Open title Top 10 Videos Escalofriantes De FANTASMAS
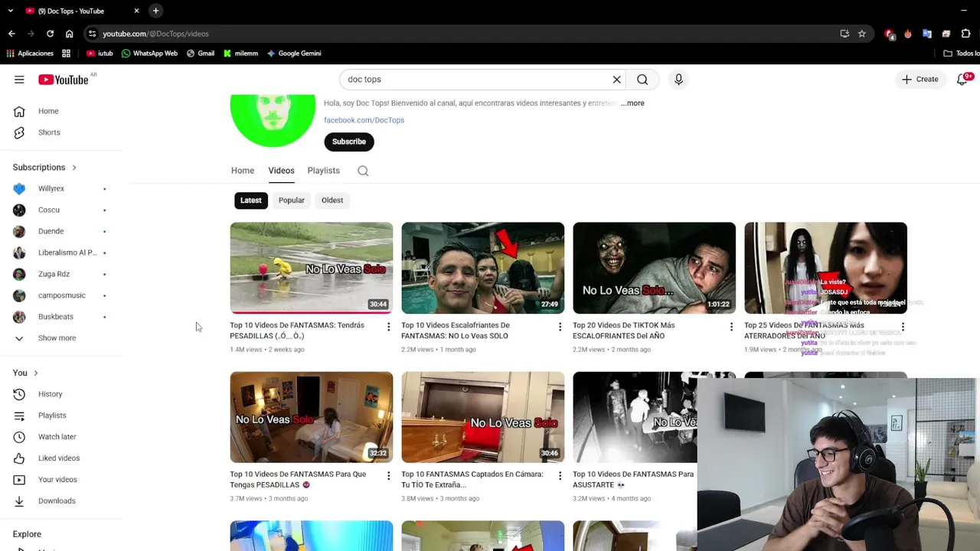The width and height of the screenshot is (980, 551). coord(456,331)
